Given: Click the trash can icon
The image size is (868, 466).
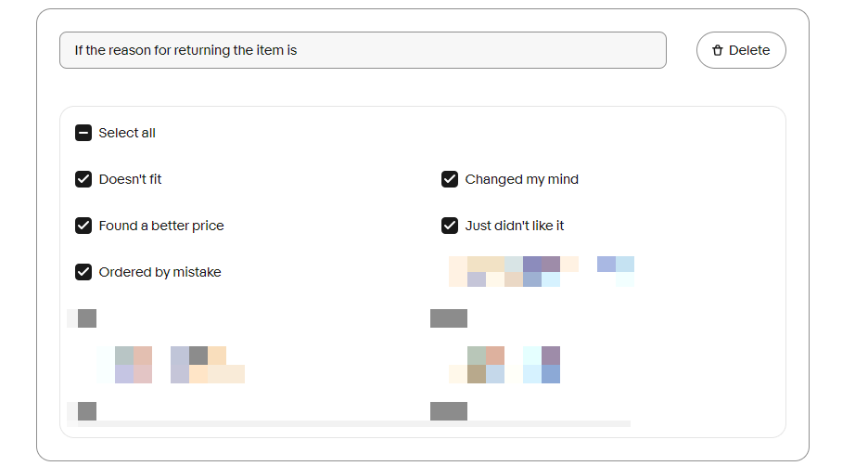Looking at the screenshot, I should coord(717,50).
